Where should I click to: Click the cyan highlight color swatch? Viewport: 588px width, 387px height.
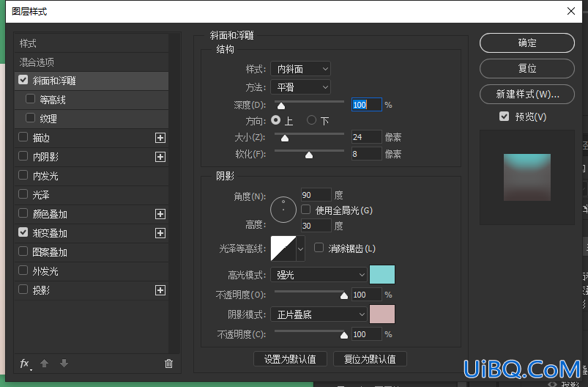click(382, 274)
